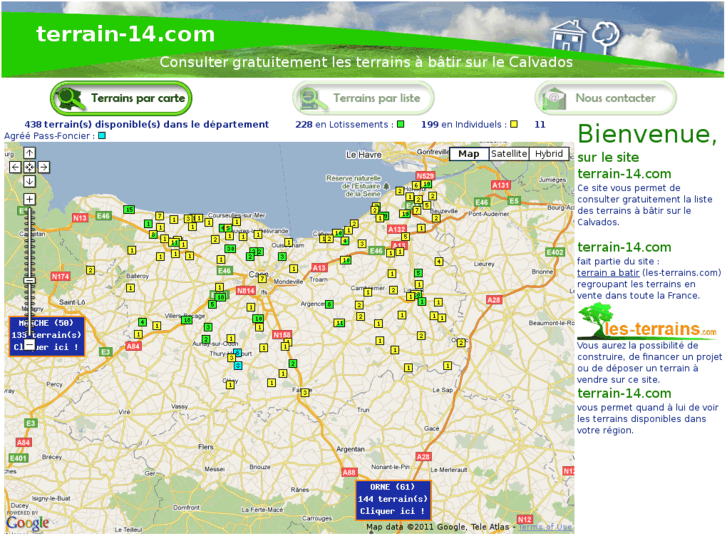Pan the map up with the arrow

(29, 153)
